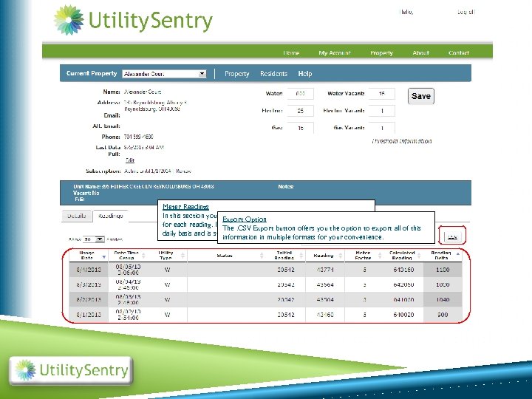
Task: Open the Current Property dropdown
Action: click(164, 74)
